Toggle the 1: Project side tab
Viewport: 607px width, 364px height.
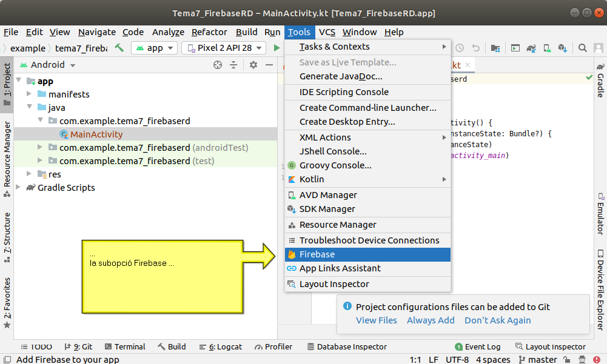point(7,85)
